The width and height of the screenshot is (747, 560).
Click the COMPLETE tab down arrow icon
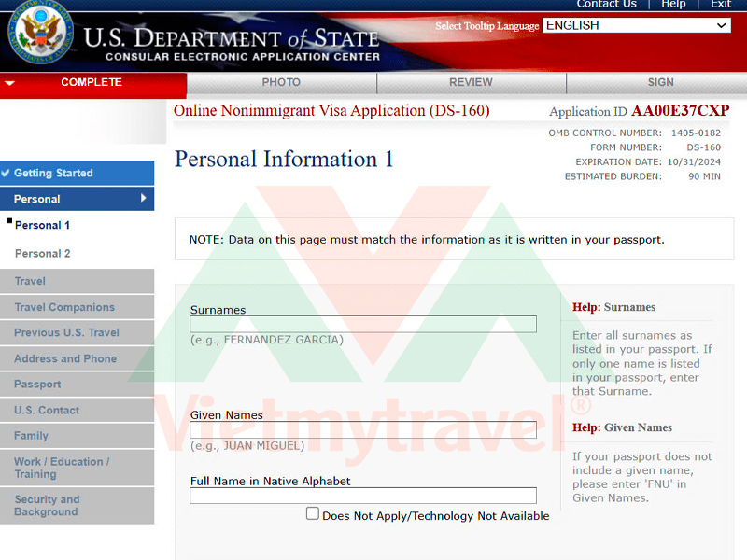point(9,83)
